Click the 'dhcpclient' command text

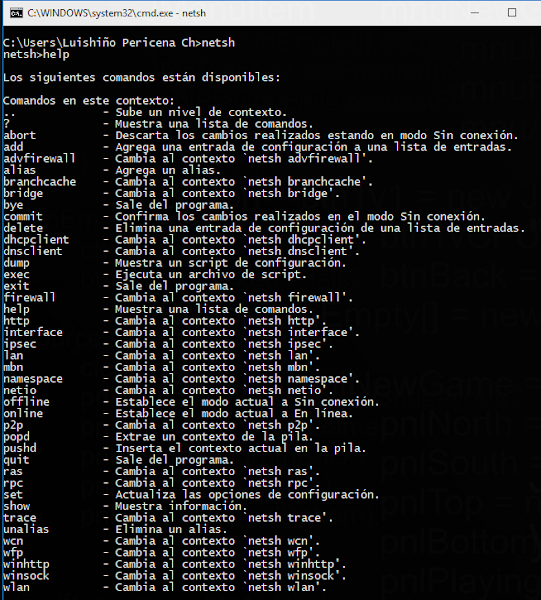[x=36, y=240]
